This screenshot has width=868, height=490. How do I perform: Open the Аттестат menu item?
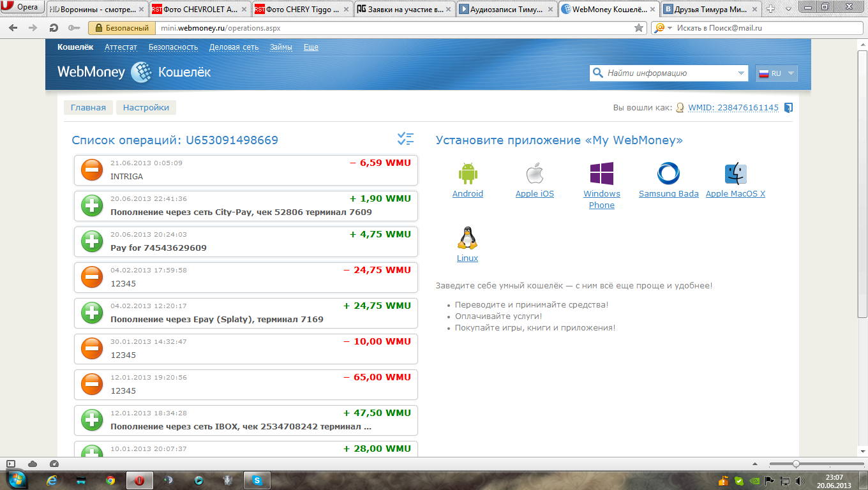[121, 47]
